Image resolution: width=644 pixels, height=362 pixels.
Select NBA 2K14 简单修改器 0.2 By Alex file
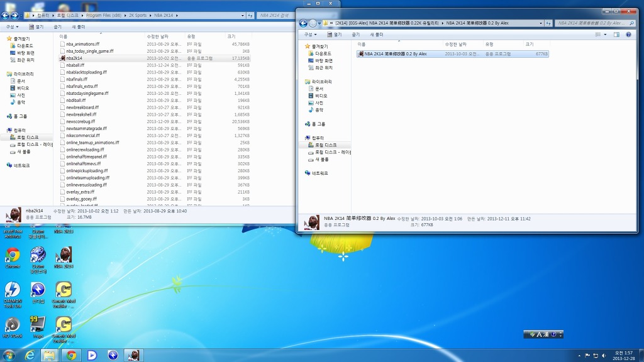395,54
